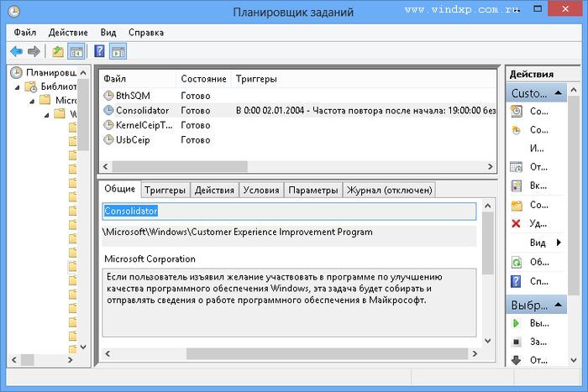Image resolution: width=588 pixels, height=392 pixels.
Task: Click the 'И...' import task action
Action: tap(537, 149)
